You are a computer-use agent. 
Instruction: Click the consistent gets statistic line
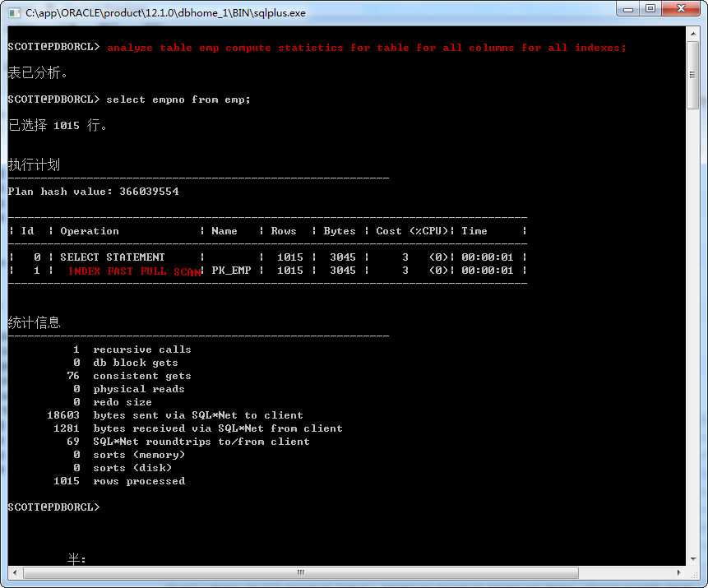pos(129,376)
